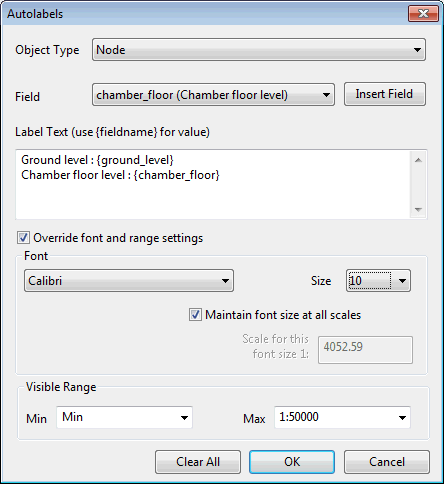Click the Insert Field button
The image size is (444, 484).
click(x=385, y=94)
